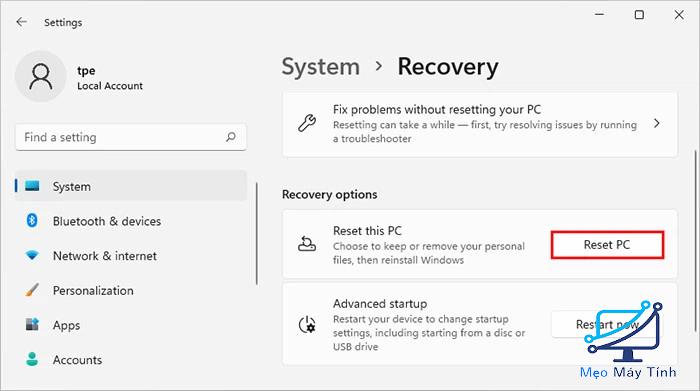Click the Network wifi icon
This screenshot has width=700, height=391.
[x=32, y=255]
